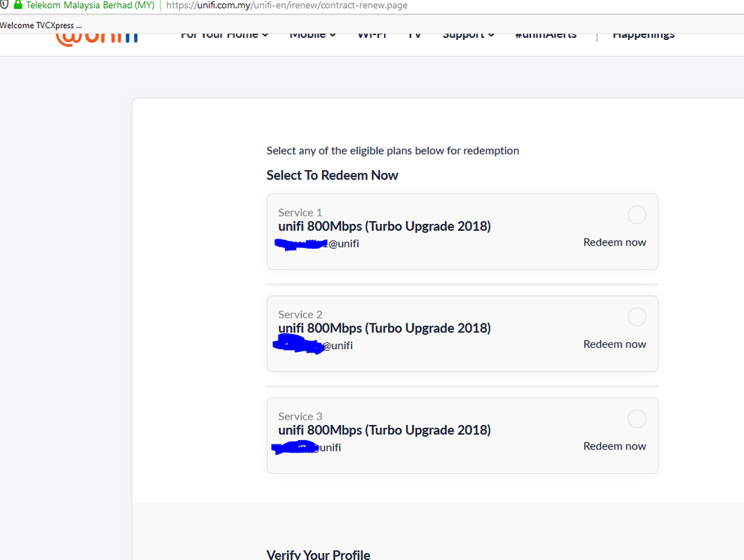Select the Service 3 radio button

(x=636, y=419)
